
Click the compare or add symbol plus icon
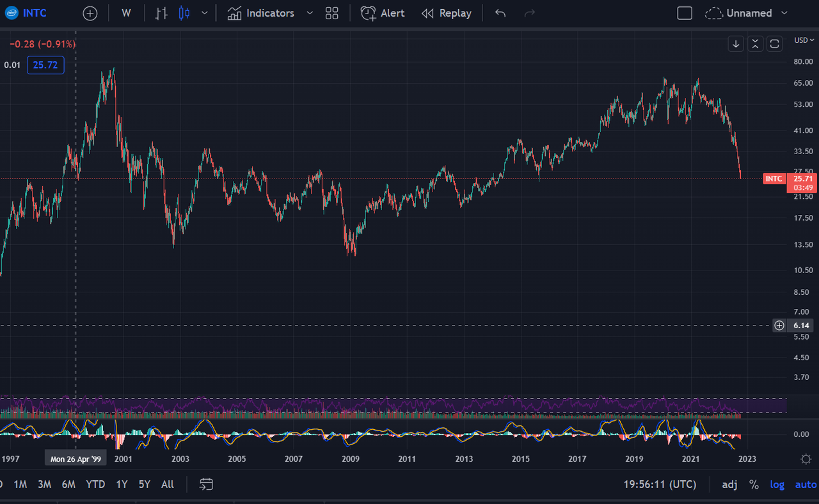(90, 13)
